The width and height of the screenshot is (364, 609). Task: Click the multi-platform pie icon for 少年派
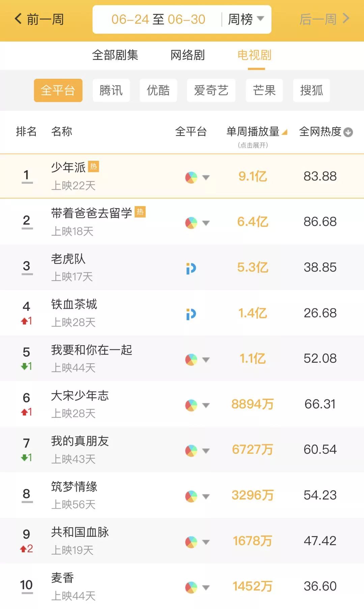click(191, 177)
